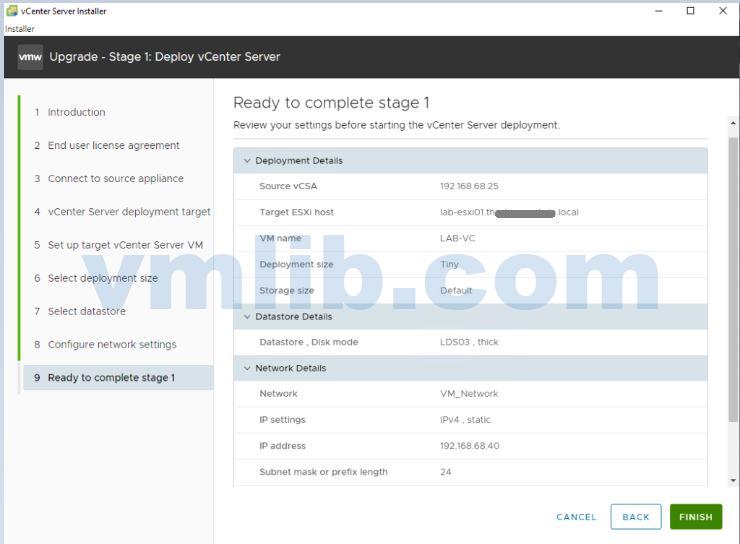Click subnet prefix length value 24
This screenshot has width=740, height=544.
[x=446, y=472]
